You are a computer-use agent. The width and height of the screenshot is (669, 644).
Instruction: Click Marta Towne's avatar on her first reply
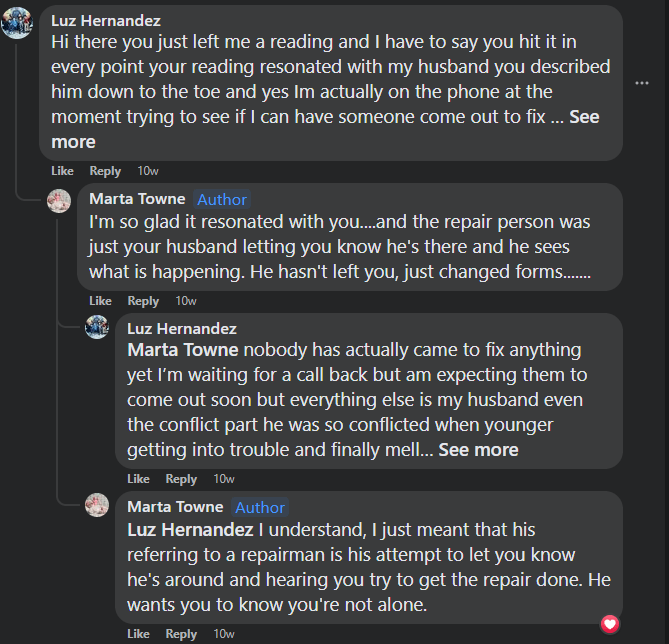60,201
